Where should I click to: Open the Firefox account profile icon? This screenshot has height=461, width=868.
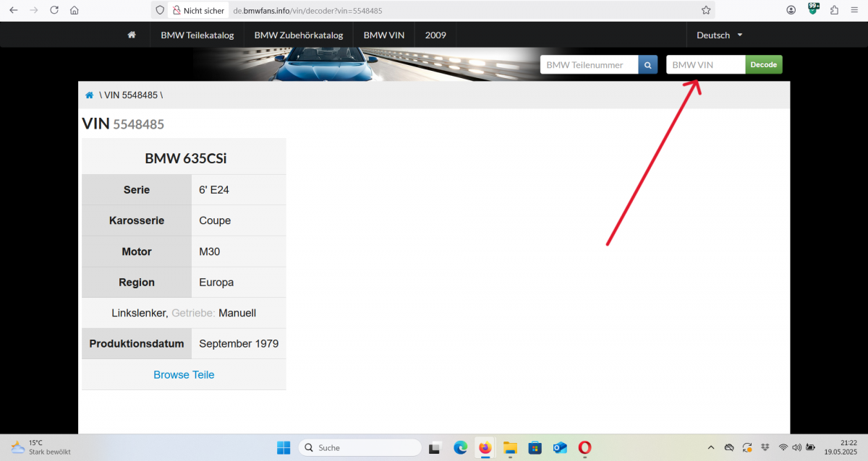coord(791,10)
